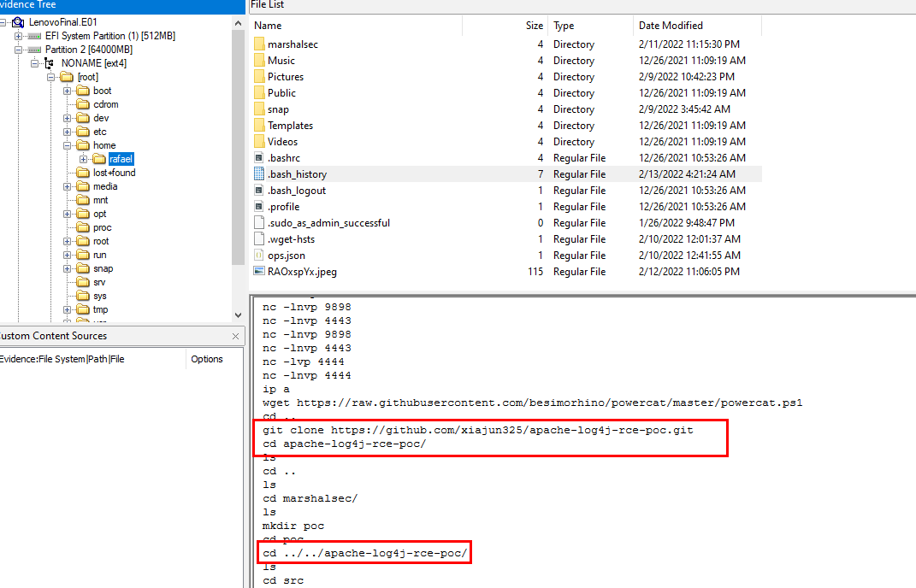
Task: Collapse the home folder node
Action: pos(68,145)
